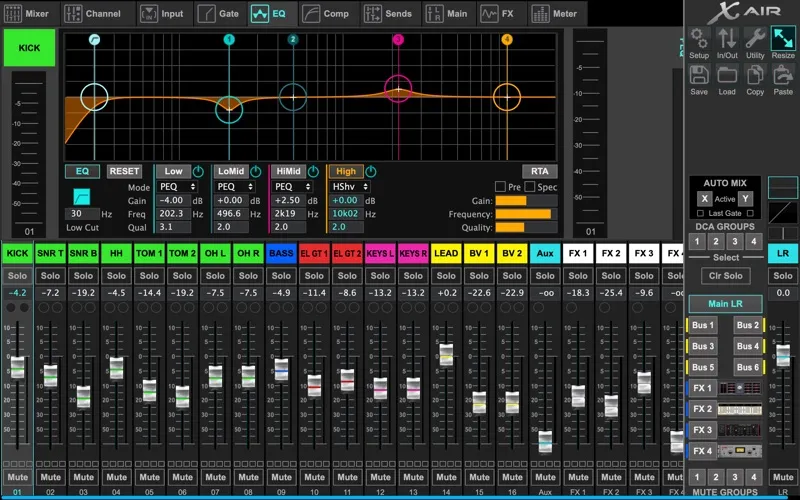Select the Main LR button
Screen dimensions: 800x500
(726, 304)
